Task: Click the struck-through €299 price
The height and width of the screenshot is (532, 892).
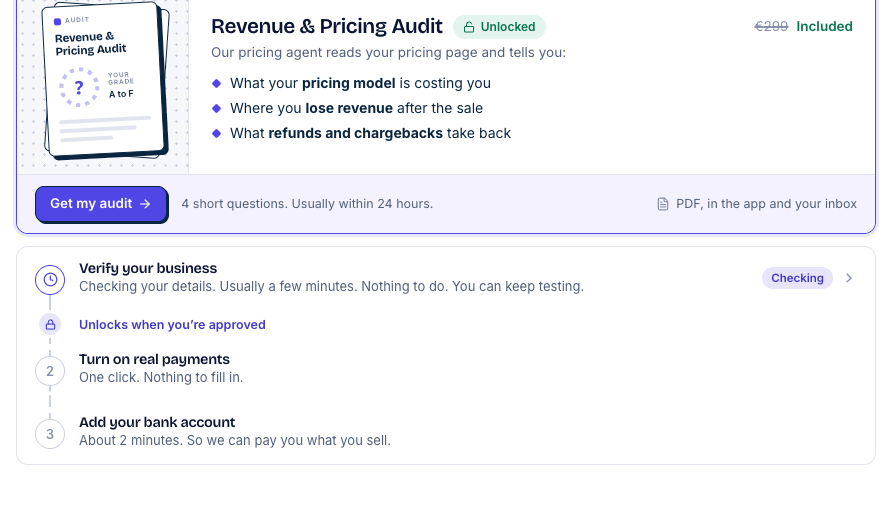Action: [x=771, y=26]
